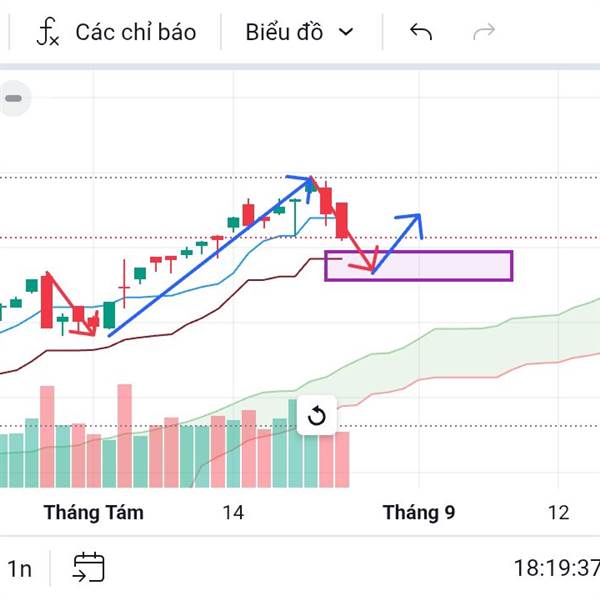The width and height of the screenshot is (600, 600).
Task: Collapse the legend with the minus button
Action: click(x=14, y=98)
